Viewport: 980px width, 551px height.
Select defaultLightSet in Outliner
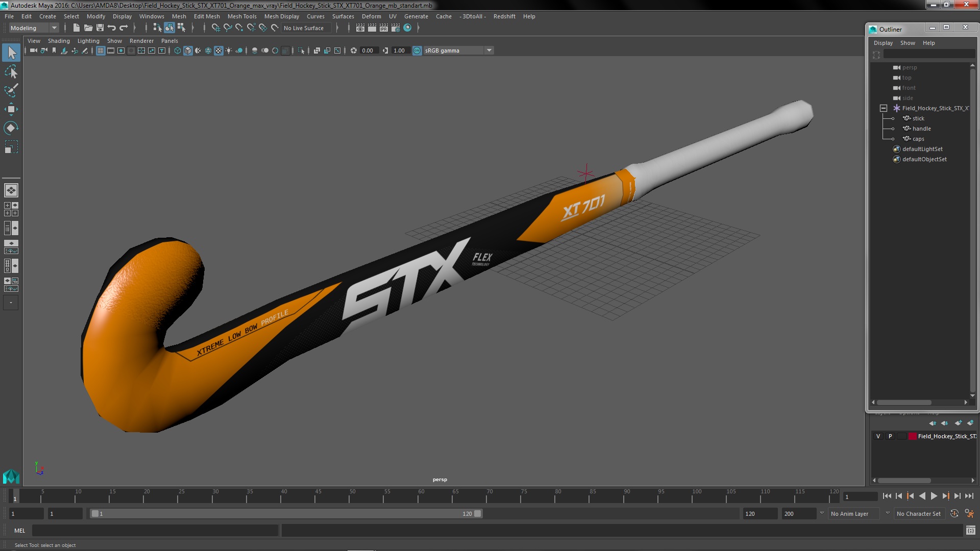click(x=922, y=149)
